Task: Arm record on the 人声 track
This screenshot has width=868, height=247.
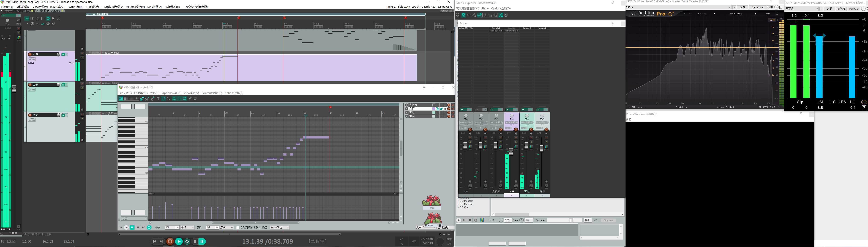Action: tap(30, 54)
